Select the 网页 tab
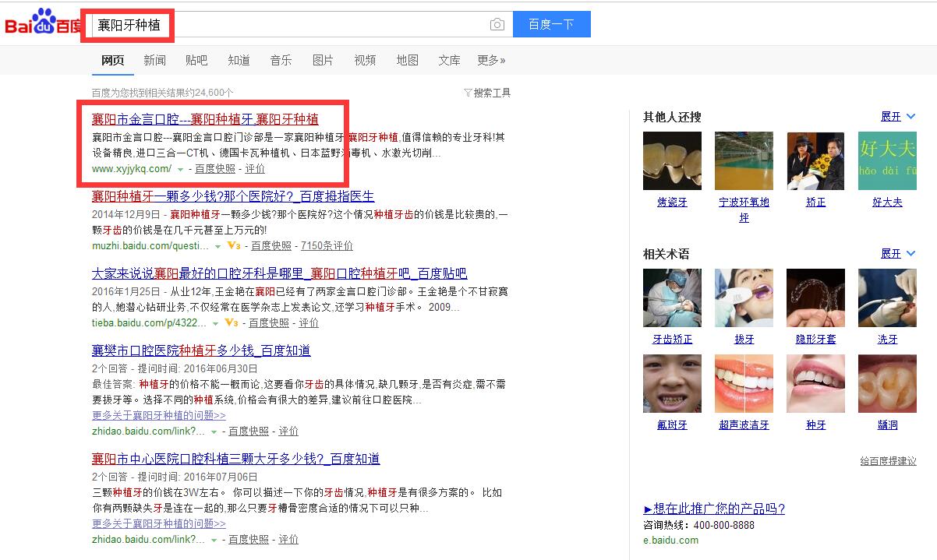Screen dimensions: 937x560 click(113, 60)
